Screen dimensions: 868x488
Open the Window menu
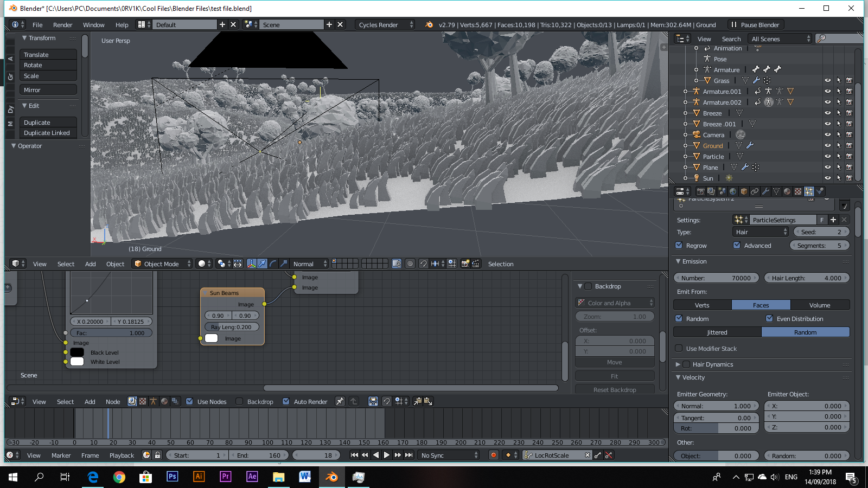click(x=93, y=24)
